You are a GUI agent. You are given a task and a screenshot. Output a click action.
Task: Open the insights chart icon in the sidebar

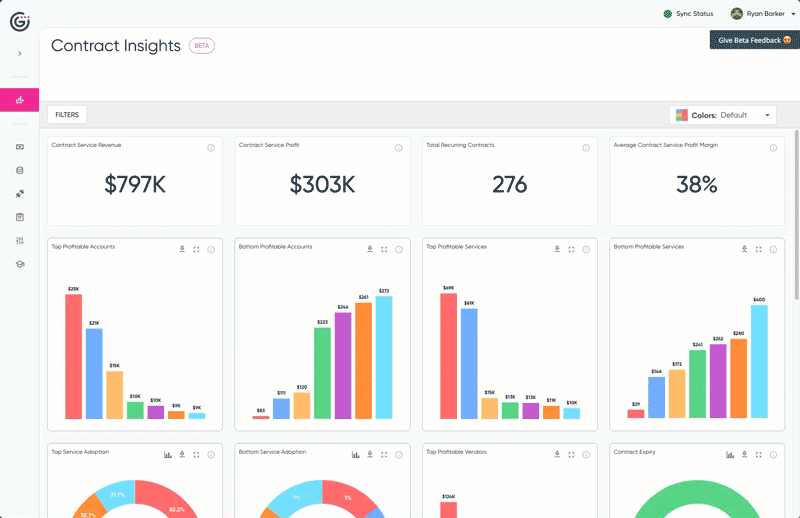point(19,100)
